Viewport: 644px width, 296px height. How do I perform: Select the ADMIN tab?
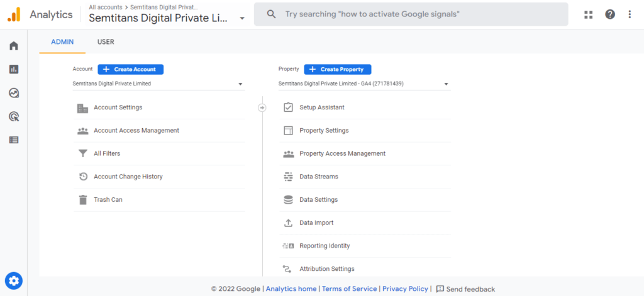[62, 42]
